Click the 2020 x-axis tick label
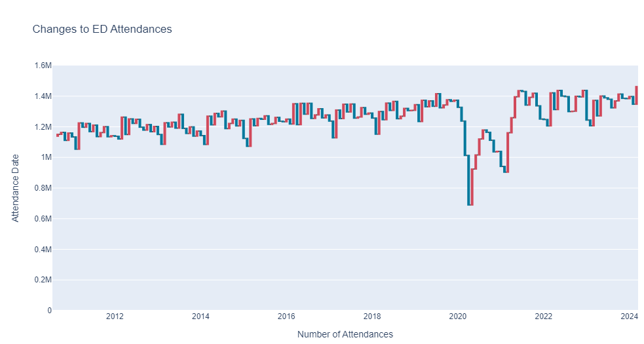 [x=457, y=316]
